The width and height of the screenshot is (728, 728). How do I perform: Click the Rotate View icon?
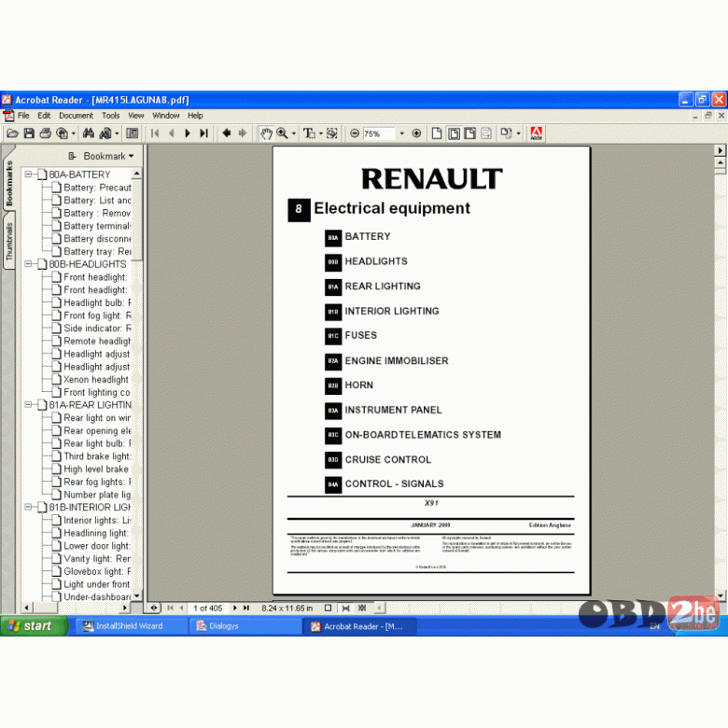[506, 133]
